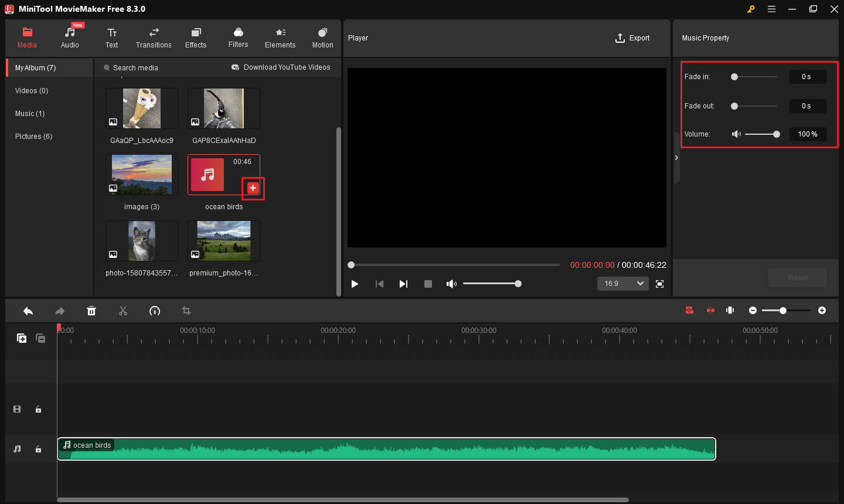The width and height of the screenshot is (844, 504).
Task: Select the cat photo thumbnail
Action: coord(142,241)
